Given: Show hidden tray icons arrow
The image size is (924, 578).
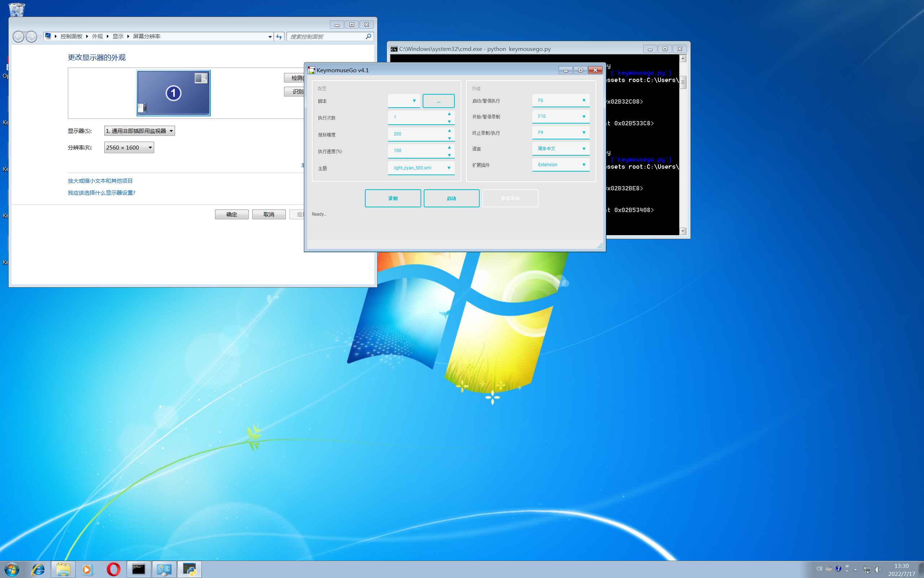Looking at the screenshot, I should [855, 570].
